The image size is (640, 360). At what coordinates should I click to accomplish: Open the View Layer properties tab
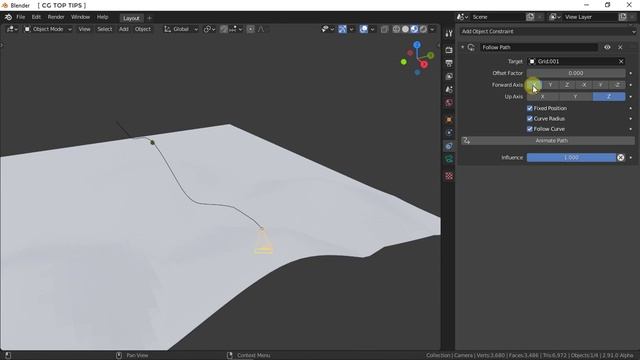pos(449,76)
